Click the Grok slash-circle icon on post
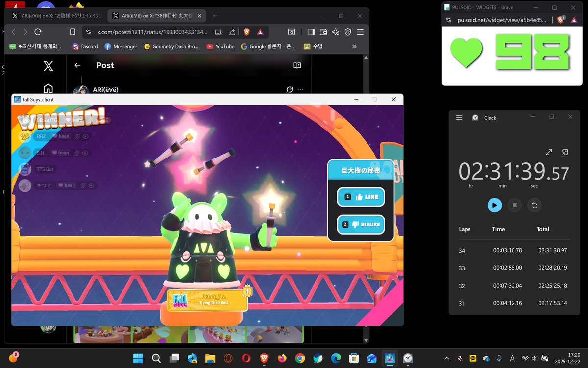588x368 pixels. point(290,89)
